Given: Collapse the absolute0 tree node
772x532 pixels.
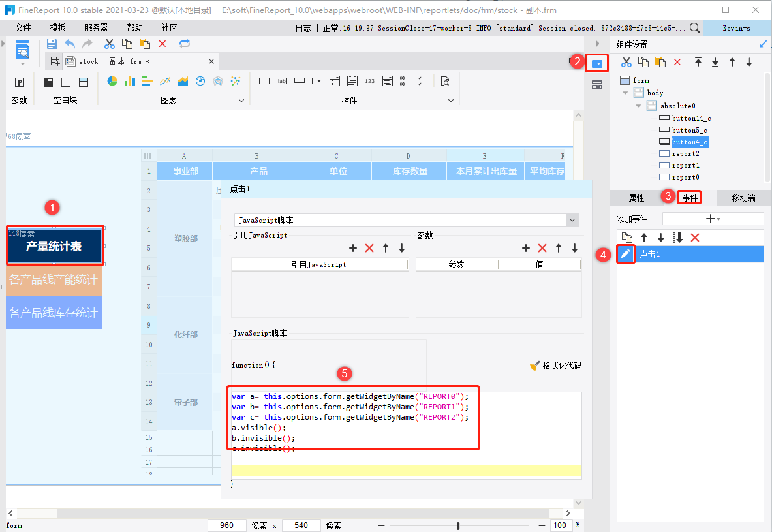Looking at the screenshot, I should pyautogui.click(x=639, y=106).
